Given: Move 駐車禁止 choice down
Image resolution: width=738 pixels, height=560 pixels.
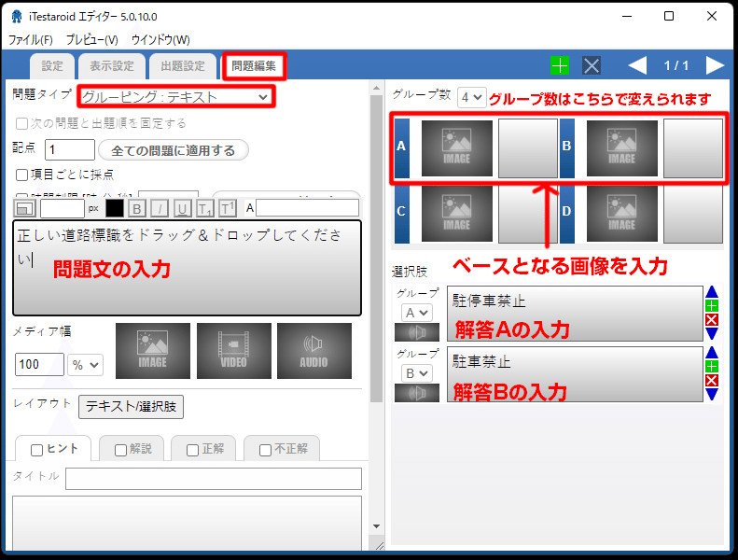Looking at the screenshot, I should [x=712, y=394].
